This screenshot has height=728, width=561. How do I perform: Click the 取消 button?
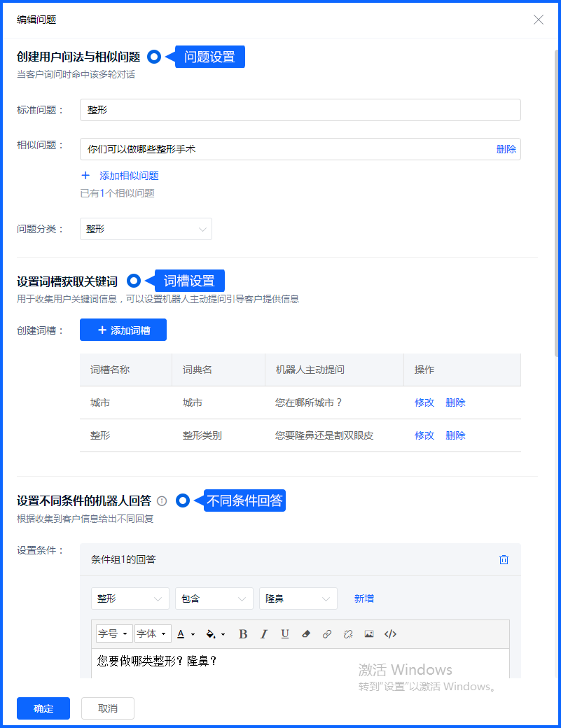pos(108,708)
